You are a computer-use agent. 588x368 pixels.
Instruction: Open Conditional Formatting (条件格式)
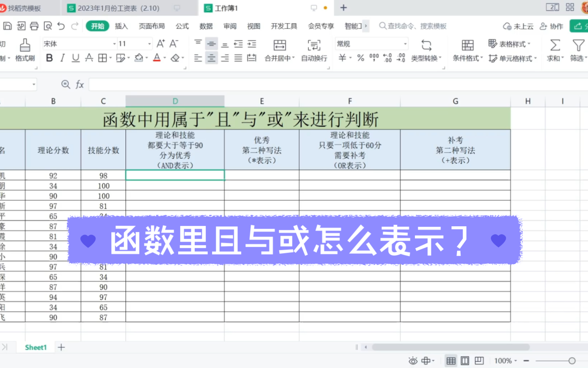(x=468, y=50)
